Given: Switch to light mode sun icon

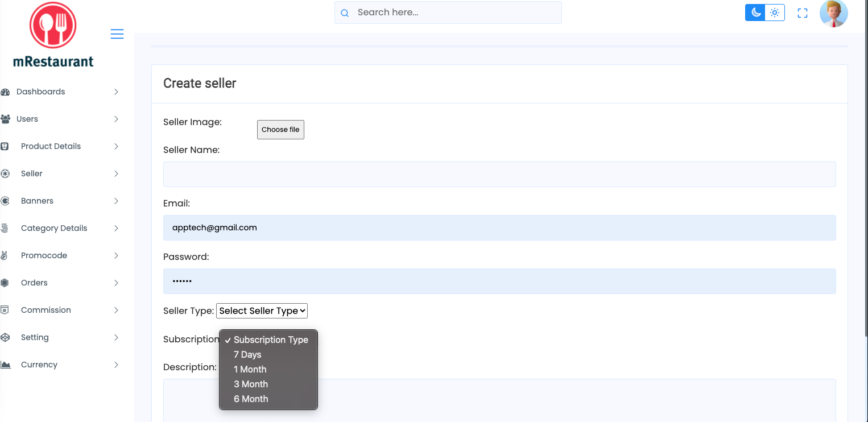Looking at the screenshot, I should click(775, 13).
